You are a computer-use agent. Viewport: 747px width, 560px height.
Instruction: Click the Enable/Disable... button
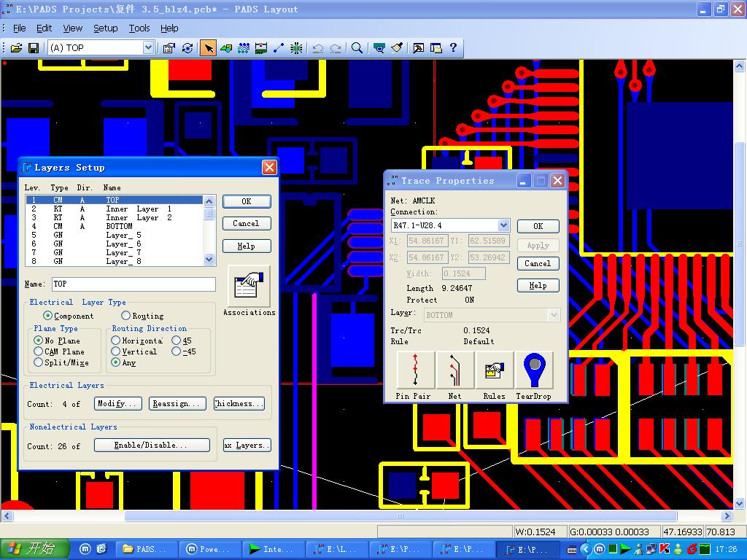[152, 446]
